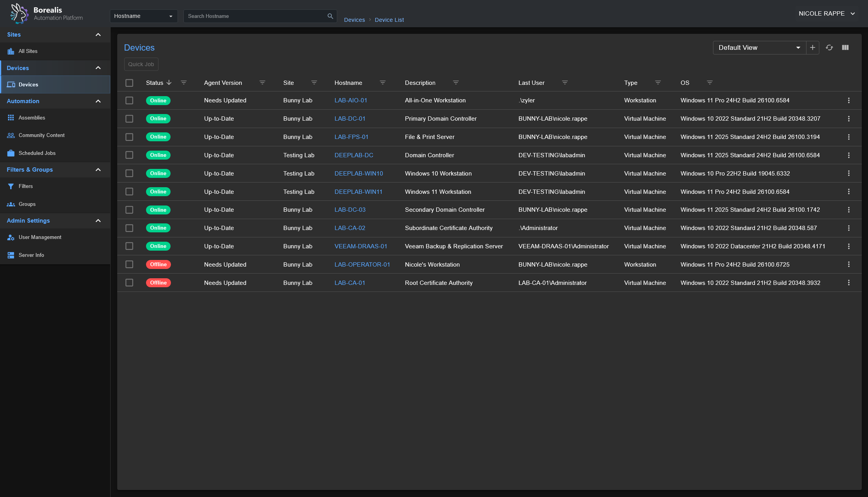Open the column chooser icon
This screenshot has width=868, height=497.
(x=845, y=47)
